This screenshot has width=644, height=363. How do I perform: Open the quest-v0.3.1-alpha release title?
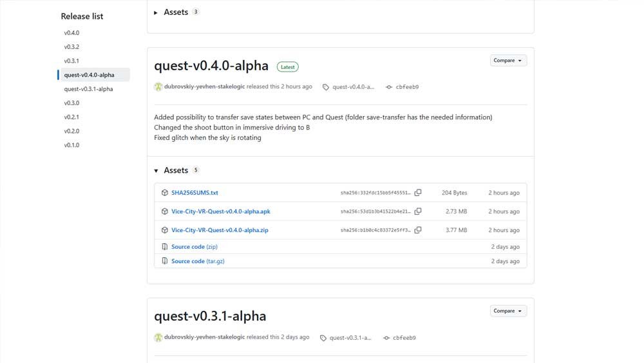(x=210, y=316)
